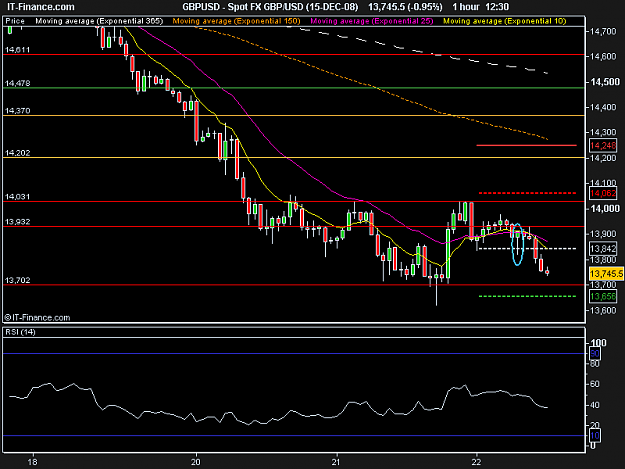Select the 1 hour timeframe label

tap(466, 7)
